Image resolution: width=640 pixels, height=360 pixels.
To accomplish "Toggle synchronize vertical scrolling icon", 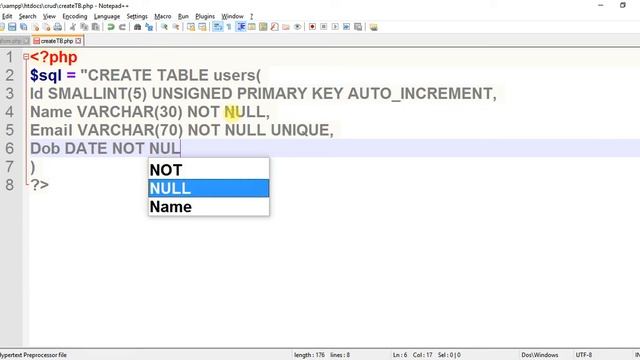I will pyautogui.click(x=191, y=27).
